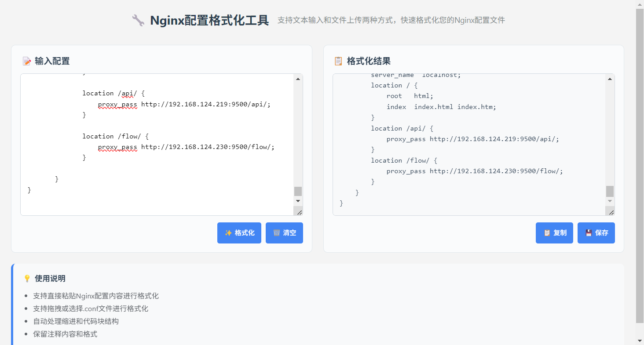Click the 'location /api/ {' line in input
This screenshot has height=345, width=644.
click(113, 93)
